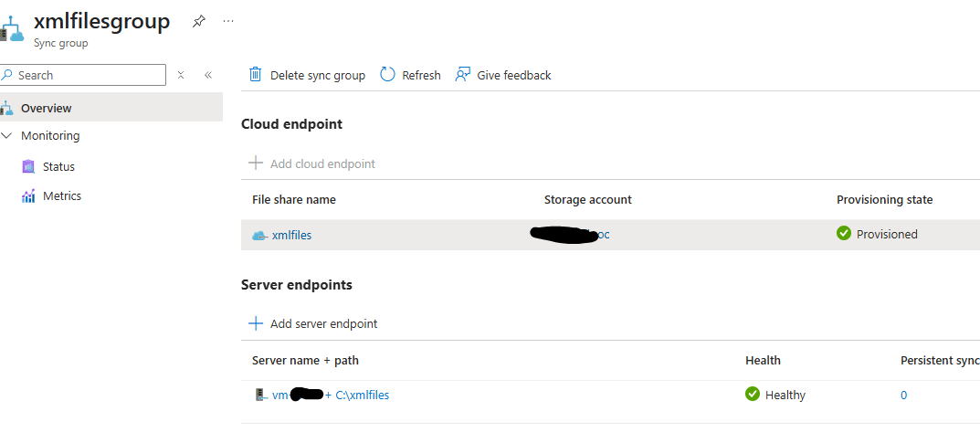Click the Cloud endpoint section heading
Screen dimensions: 980x443
[292, 124]
